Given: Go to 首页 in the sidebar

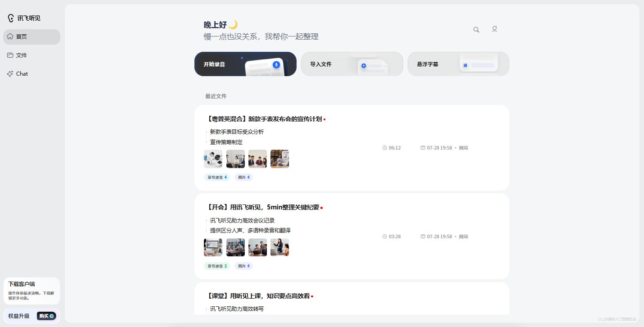Looking at the screenshot, I should tap(32, 37).
